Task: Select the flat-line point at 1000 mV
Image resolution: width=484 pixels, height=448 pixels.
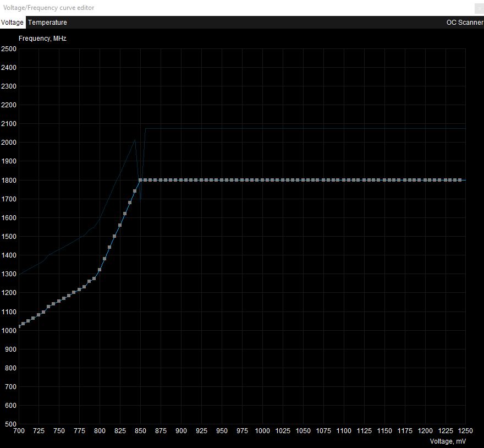Action: 262,180
